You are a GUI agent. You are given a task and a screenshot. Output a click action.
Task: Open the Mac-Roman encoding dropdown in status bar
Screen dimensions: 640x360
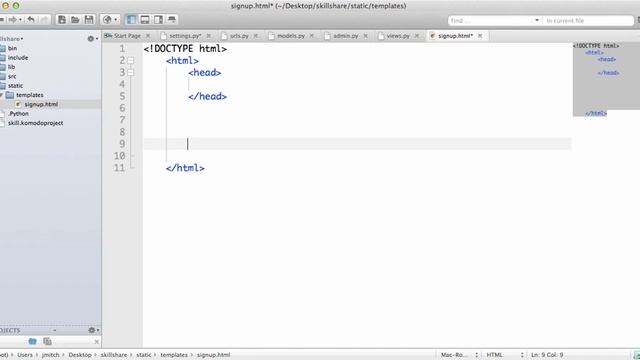point(459,355)
